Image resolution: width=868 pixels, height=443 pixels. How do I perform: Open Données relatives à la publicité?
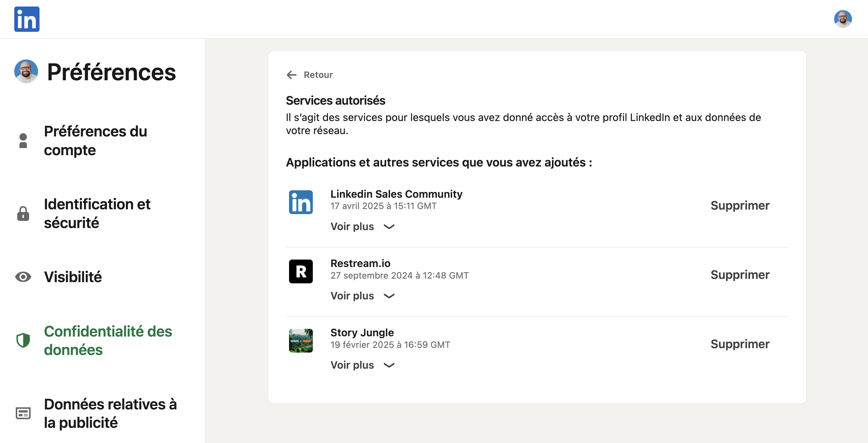(110, 413)
